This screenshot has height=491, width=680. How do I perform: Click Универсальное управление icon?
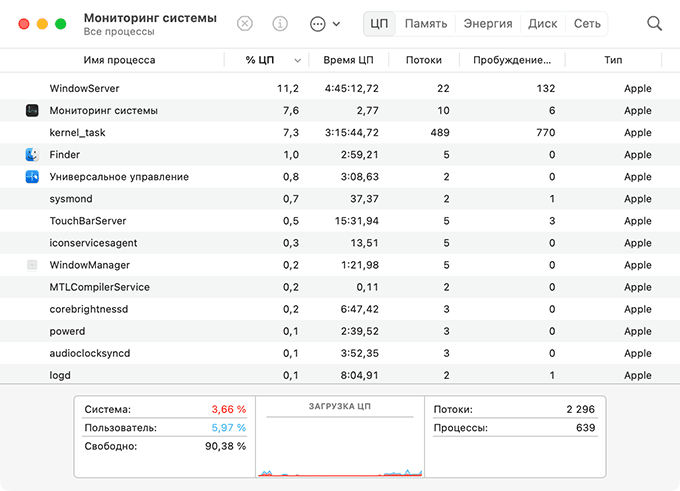(x=32, y=177)
